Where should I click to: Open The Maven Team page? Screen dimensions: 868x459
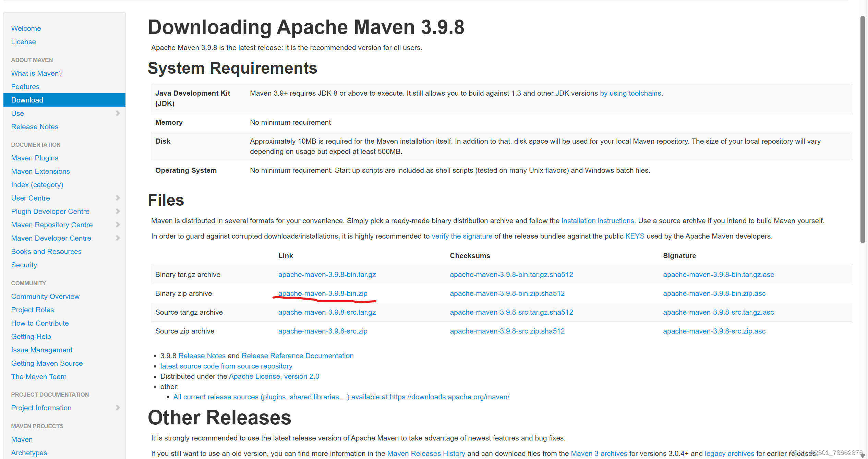pyautogui.click(x=39, y=377)
